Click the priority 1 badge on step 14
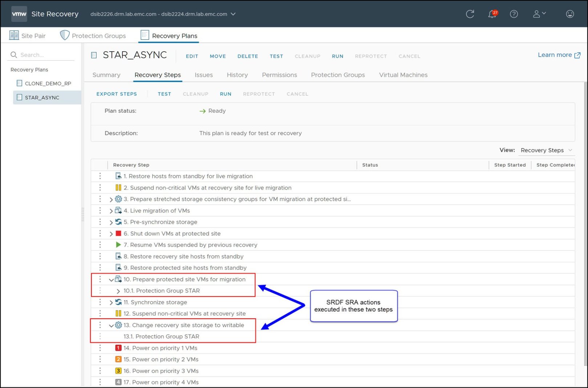Viewport: 588px width, 388px height. (118, 348)
